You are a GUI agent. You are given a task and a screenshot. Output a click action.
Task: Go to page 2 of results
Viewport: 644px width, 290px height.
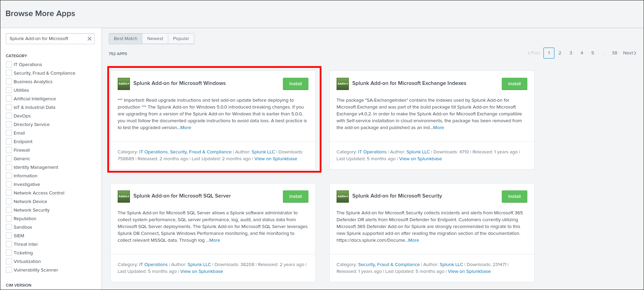pos(560,53)
